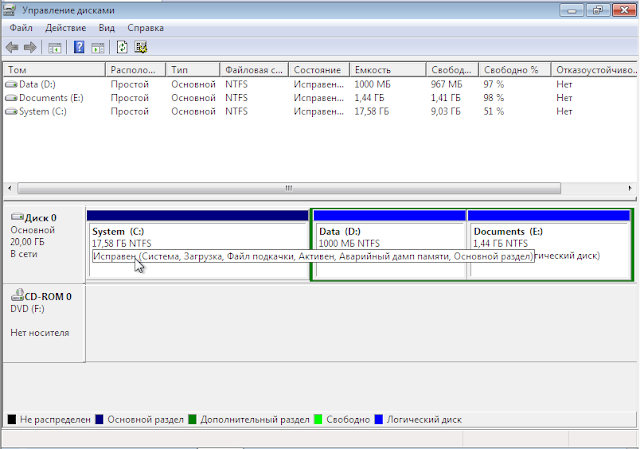The width and height of the screenshot is (640, 449).
Task: Select the Data (D:) row in volume list
Action: pyautogui.click(x=320, y=84)
